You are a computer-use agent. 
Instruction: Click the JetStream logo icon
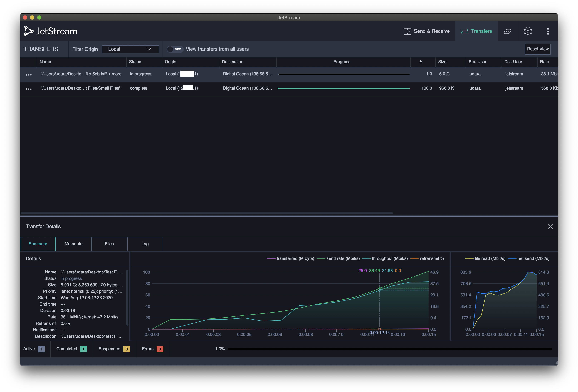click(x=29, y=31)
